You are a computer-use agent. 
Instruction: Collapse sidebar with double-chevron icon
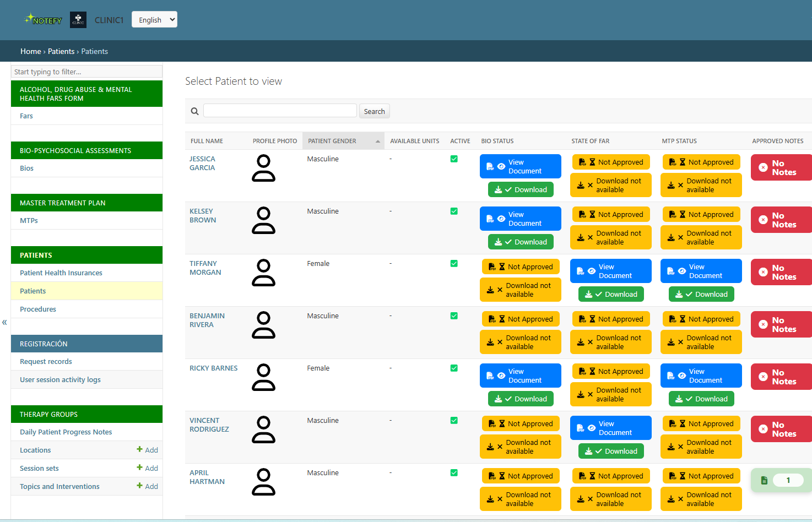[x=4, y=323]
